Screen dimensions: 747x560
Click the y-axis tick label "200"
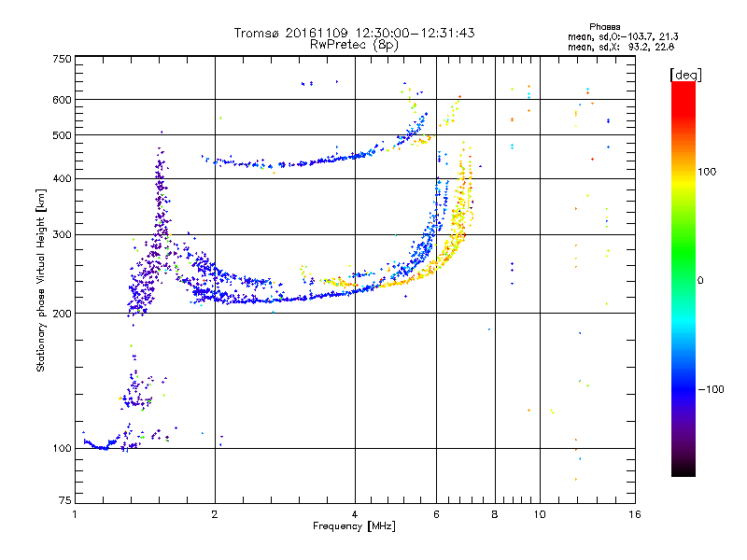[x=62, y=314]
